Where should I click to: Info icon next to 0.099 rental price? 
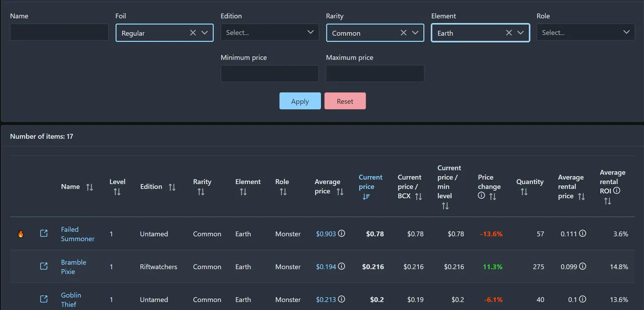[x=583, y=266]
